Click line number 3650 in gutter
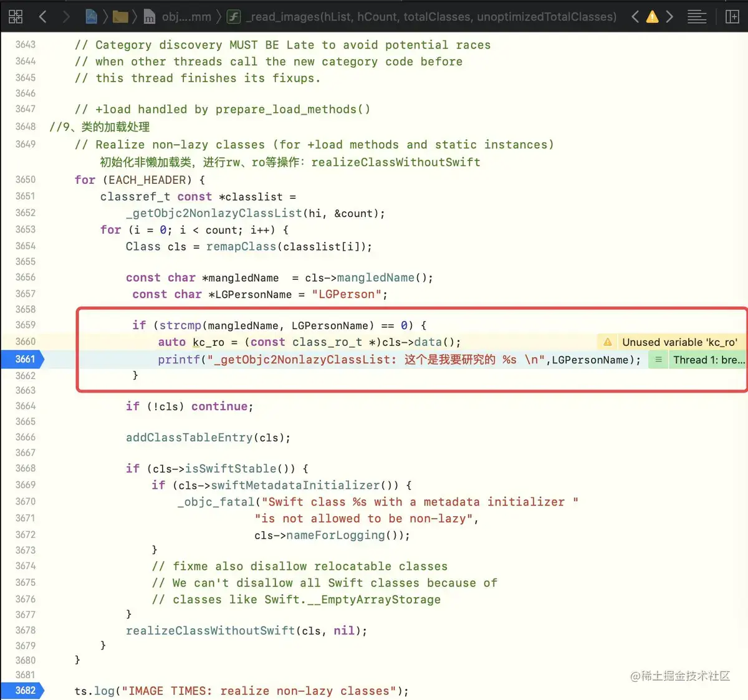This screenshot has width=748, height=700. coord(26,180)
